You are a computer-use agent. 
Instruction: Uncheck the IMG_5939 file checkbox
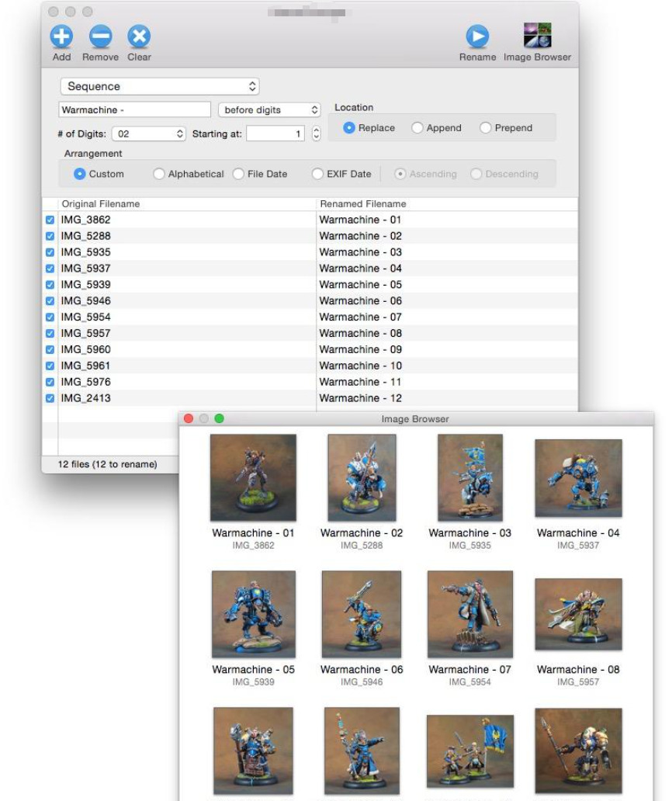tap(50, 285)
